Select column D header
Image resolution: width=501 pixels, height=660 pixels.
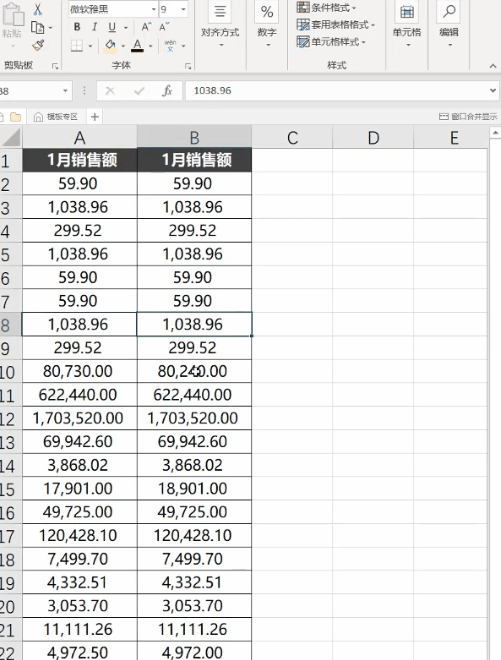373,138
